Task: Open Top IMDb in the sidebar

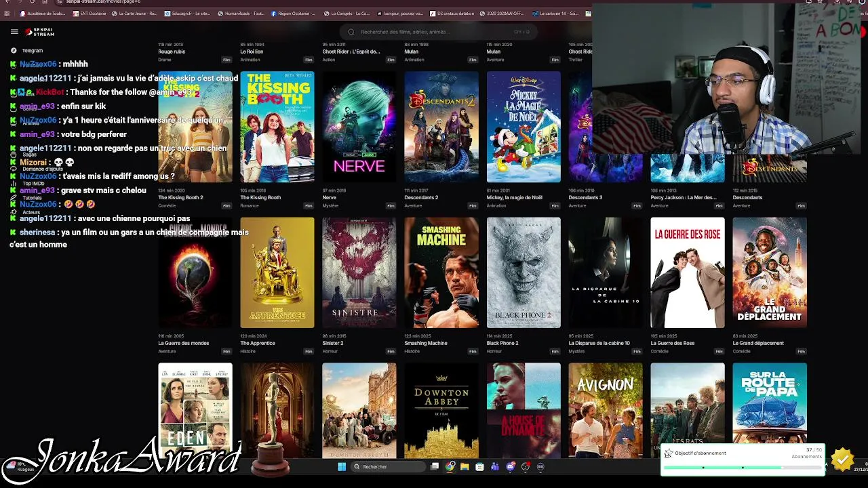Action: [x=28, y=183]
